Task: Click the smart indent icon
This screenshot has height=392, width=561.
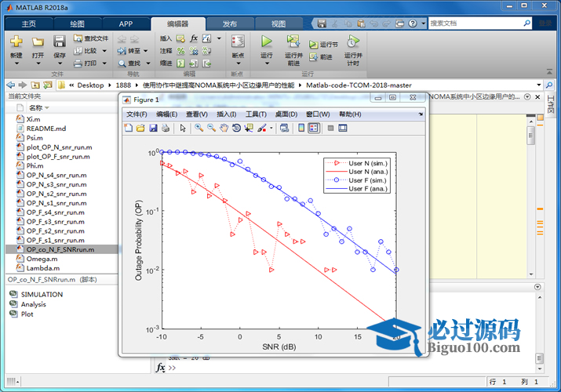Action: click(181, 64)
